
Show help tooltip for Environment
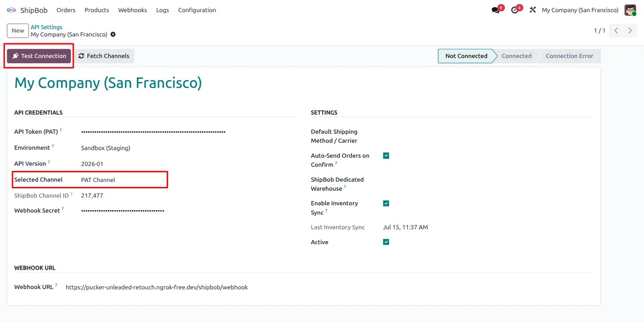click(x=53, y=146)
